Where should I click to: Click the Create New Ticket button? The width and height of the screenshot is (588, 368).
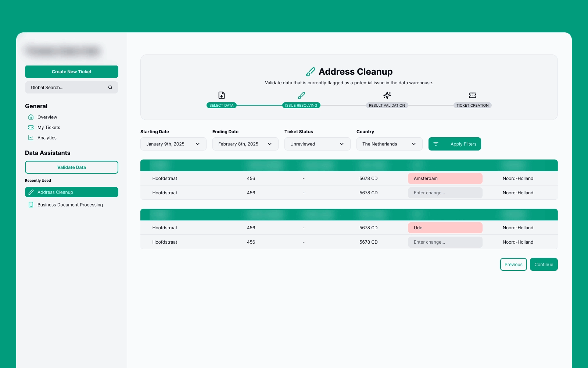[72, 72]
